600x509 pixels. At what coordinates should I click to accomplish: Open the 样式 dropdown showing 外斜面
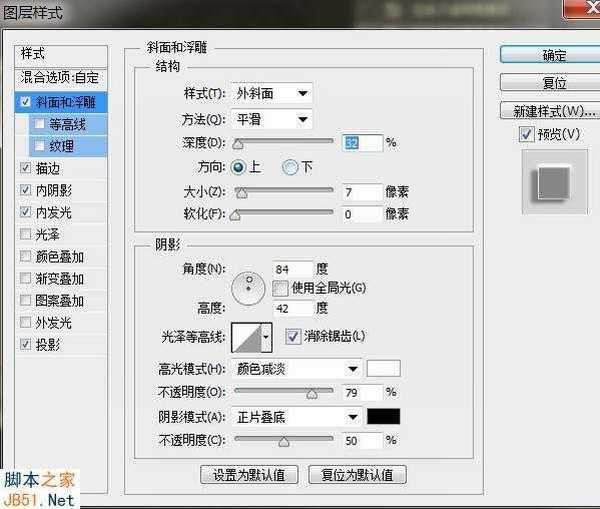pos(271,94)
